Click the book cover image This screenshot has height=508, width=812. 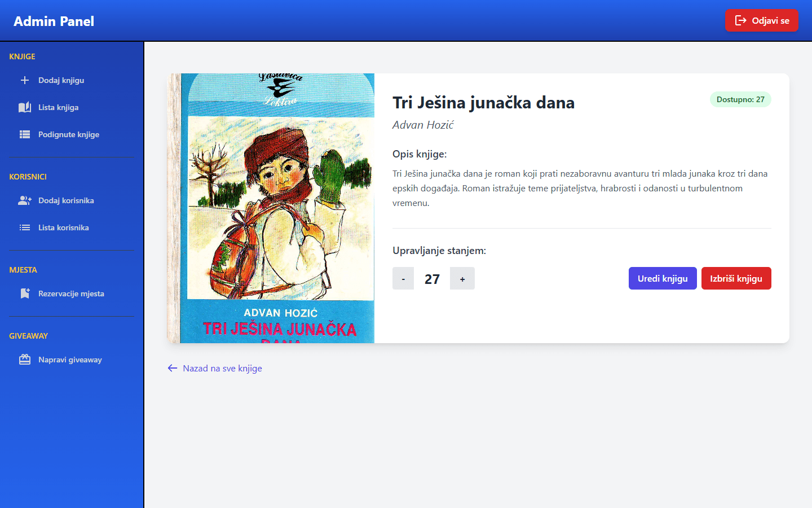pos(271,208)
